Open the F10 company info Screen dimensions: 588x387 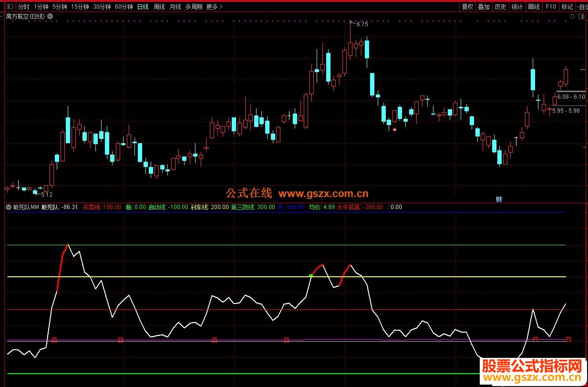(550, 7)
